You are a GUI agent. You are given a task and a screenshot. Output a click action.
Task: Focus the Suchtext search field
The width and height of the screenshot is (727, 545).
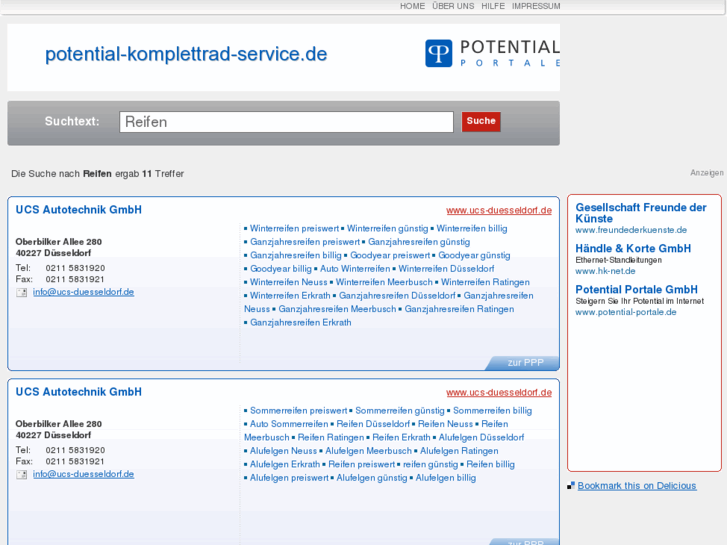[x=286, y=122]
